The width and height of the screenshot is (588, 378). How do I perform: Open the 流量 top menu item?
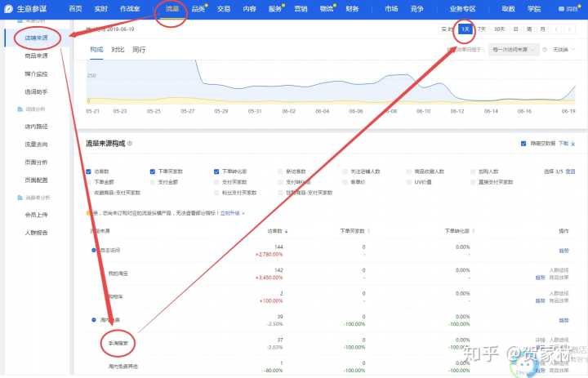(x=172, y=8)
